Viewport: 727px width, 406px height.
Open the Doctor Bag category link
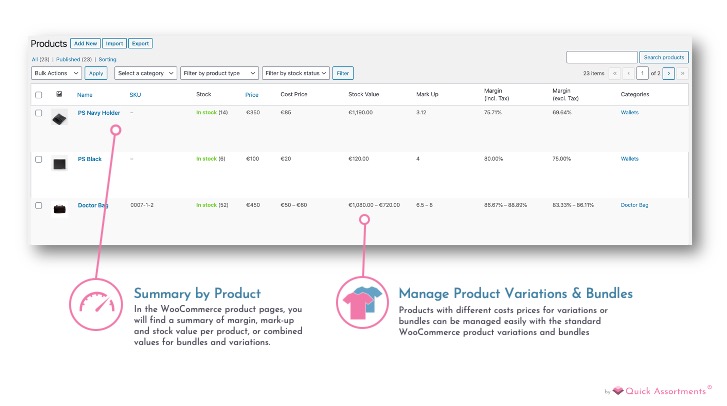point(634,205)
